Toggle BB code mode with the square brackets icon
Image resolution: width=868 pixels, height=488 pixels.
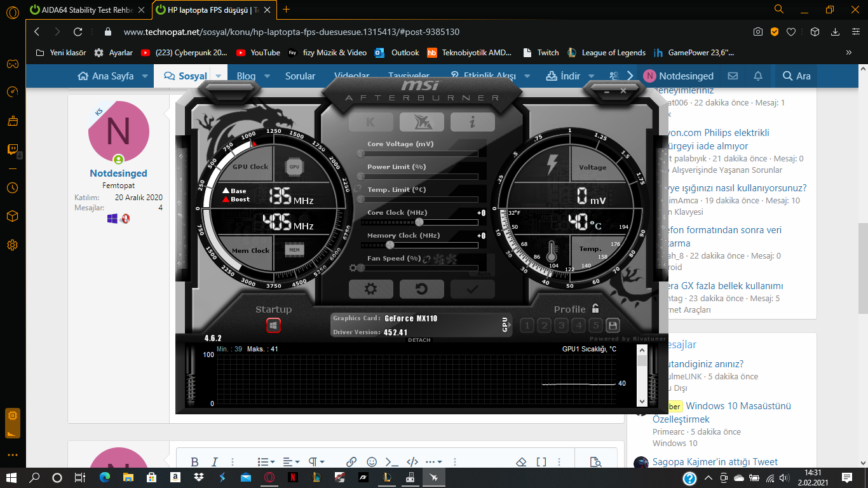(541, 462)
